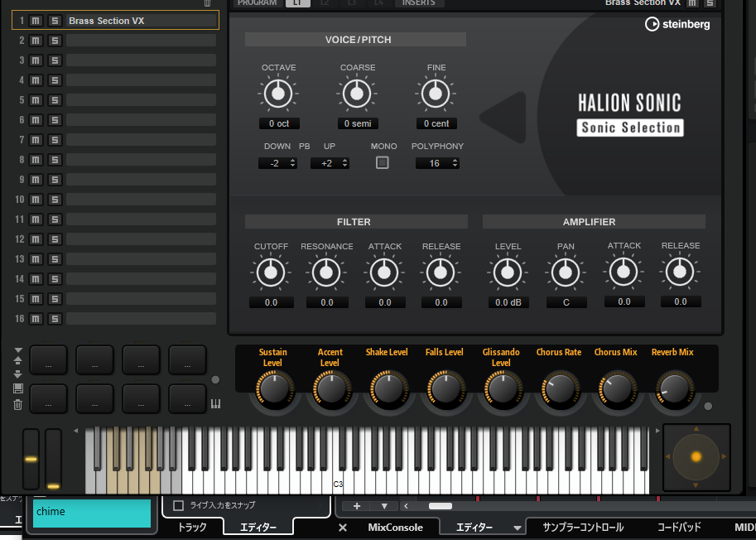756x540 pixels.
Task: Click the Accent Level quick control knob
Action: [x=332, y=388]
